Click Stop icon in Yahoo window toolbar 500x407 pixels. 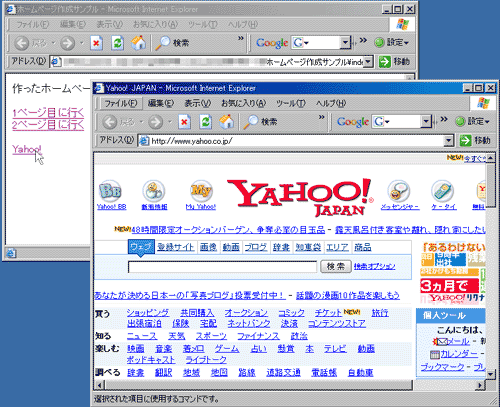click(x=184, y=122)
